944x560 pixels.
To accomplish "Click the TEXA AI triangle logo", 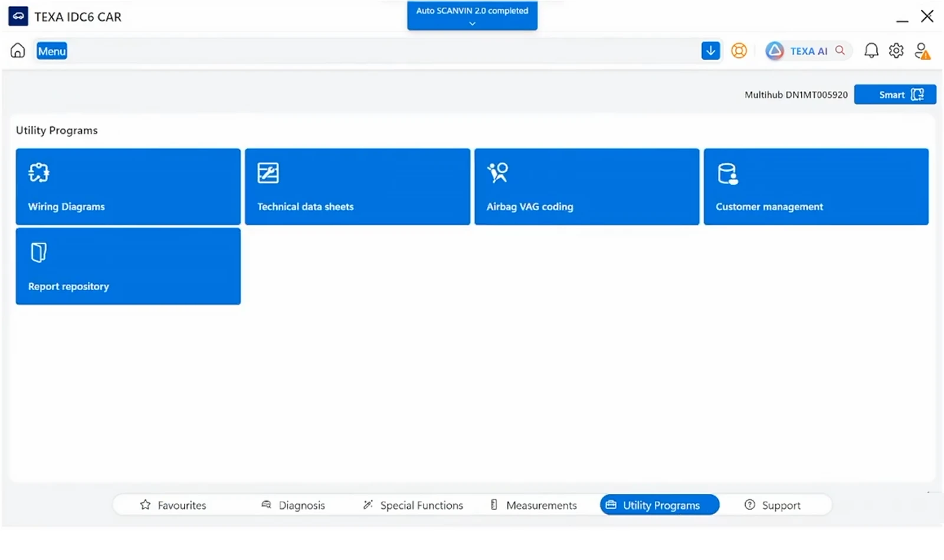I will [775, 51].
